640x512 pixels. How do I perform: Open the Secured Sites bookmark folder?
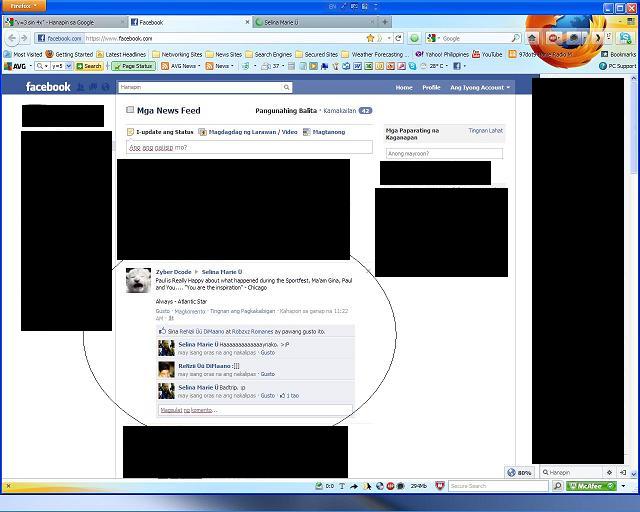[317, 54]
